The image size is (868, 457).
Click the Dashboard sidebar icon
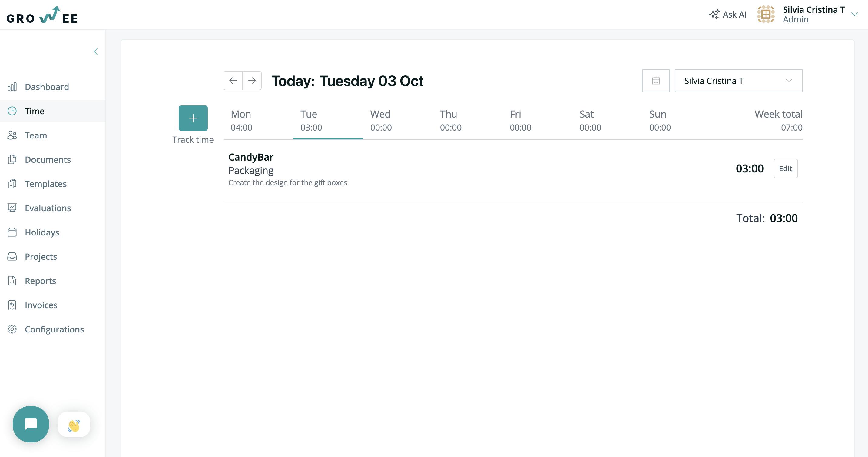pos(12,86)
